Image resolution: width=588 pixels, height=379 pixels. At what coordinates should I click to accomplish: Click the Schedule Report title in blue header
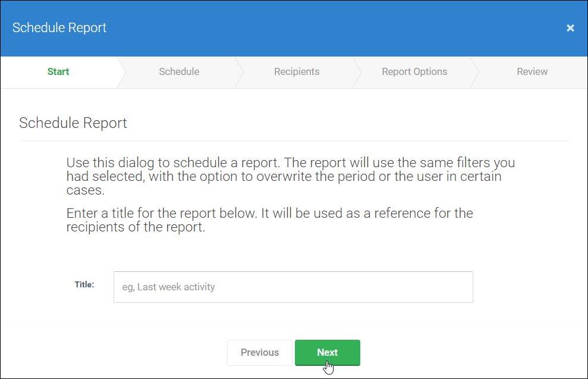[59, 28]
